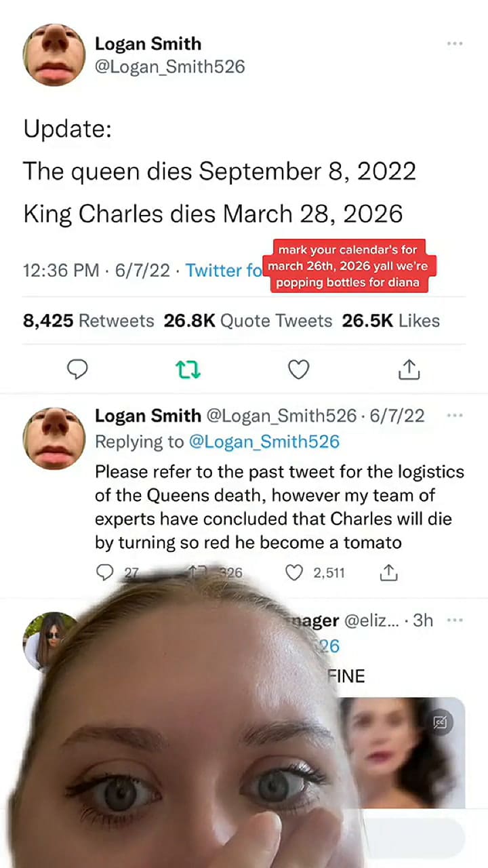Click the reply bubble icon on the main tweet

point(77,369)
